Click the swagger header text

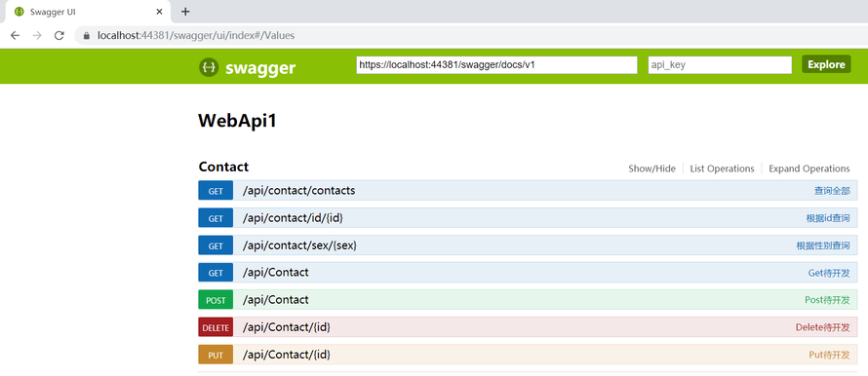[260, 68]
